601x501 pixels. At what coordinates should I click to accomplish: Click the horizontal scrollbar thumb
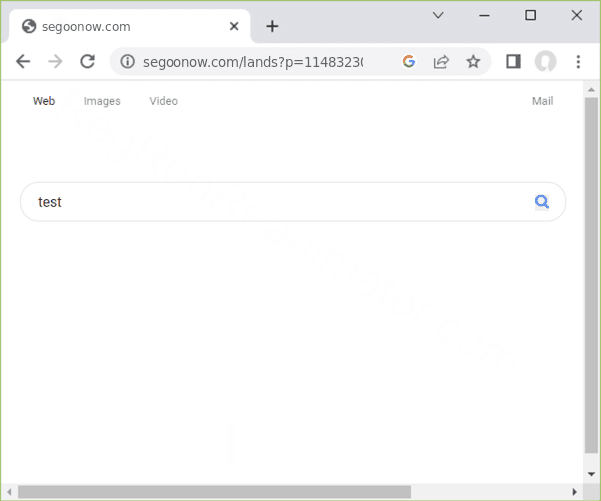(215, 491)
